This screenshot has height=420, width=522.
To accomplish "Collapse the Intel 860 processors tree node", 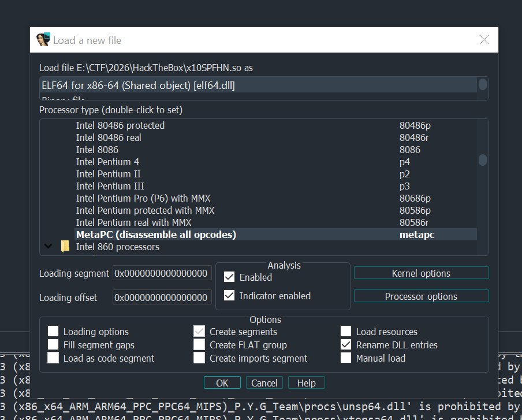I will 49,247.
